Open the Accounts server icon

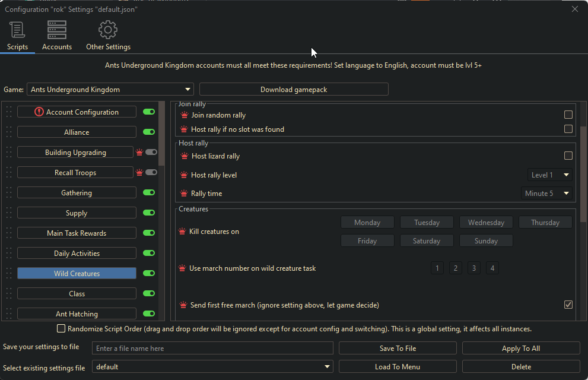[x=57, y=30]
